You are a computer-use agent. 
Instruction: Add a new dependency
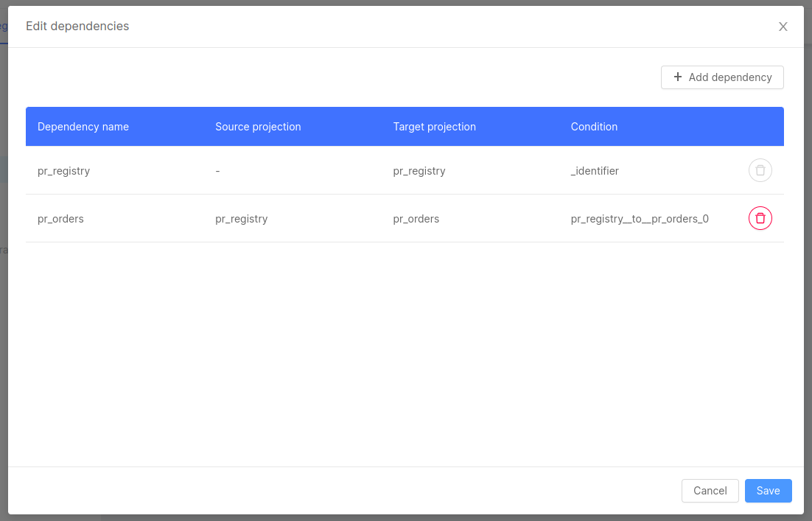click(x=722, y=77)
